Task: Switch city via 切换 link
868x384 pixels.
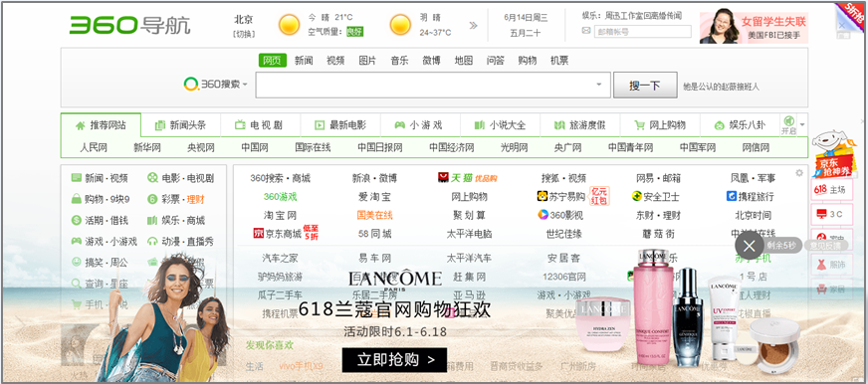Action: [244, 34]
